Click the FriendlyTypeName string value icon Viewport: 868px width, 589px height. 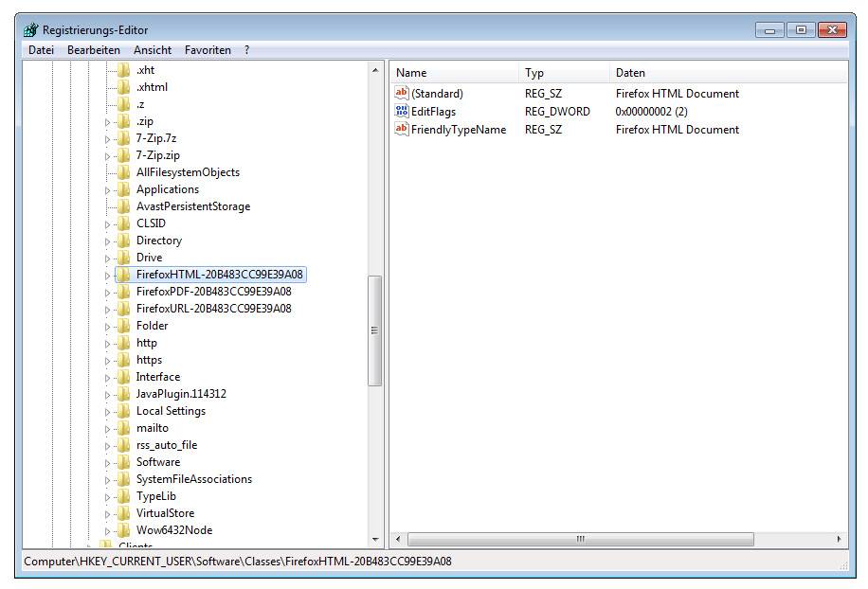(402, 130)
